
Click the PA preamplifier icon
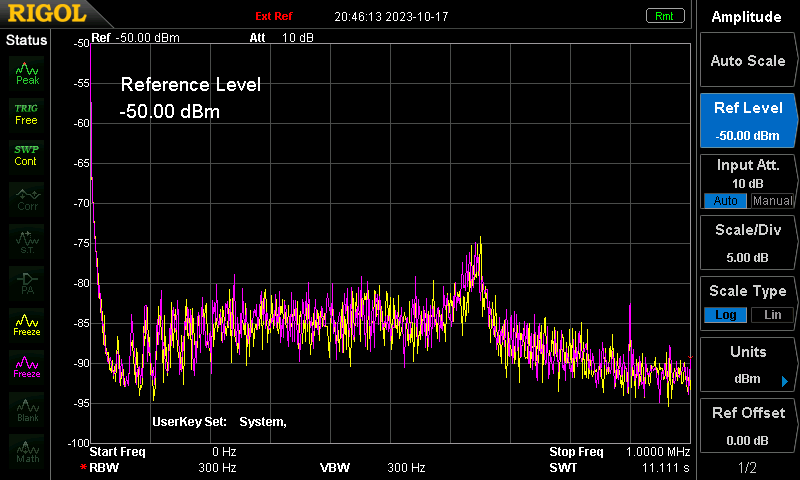pos(27,283)
